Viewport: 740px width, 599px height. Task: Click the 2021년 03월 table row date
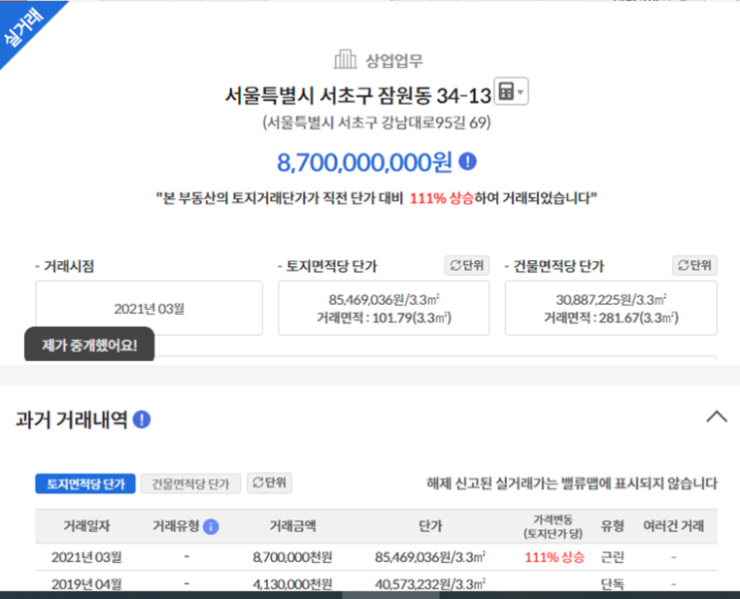pos(86,557)
